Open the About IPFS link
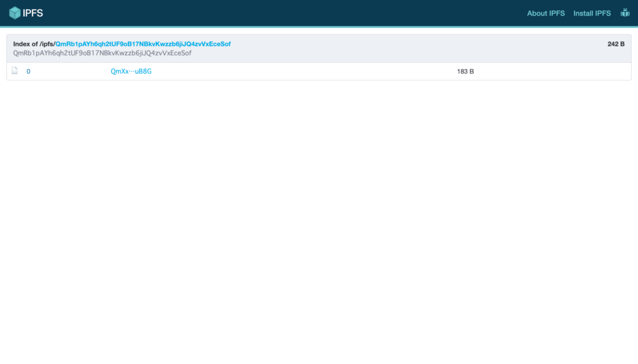Image resolution: width=638 pixels, height=364 pixels. (x=546, y=14)
